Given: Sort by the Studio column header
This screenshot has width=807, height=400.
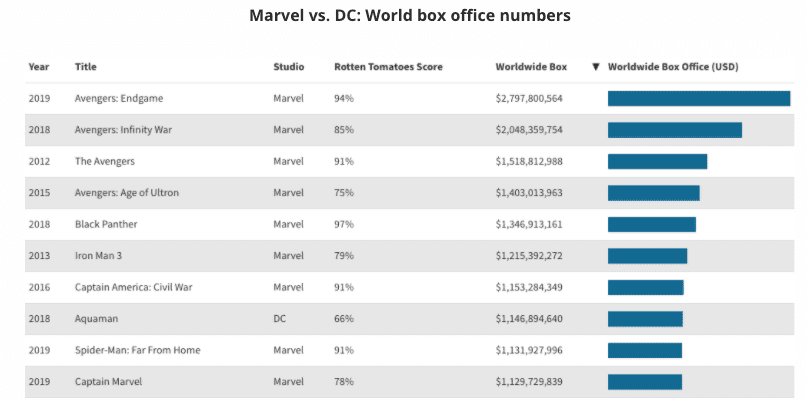Looking at the screenshot, I should 289,67.
